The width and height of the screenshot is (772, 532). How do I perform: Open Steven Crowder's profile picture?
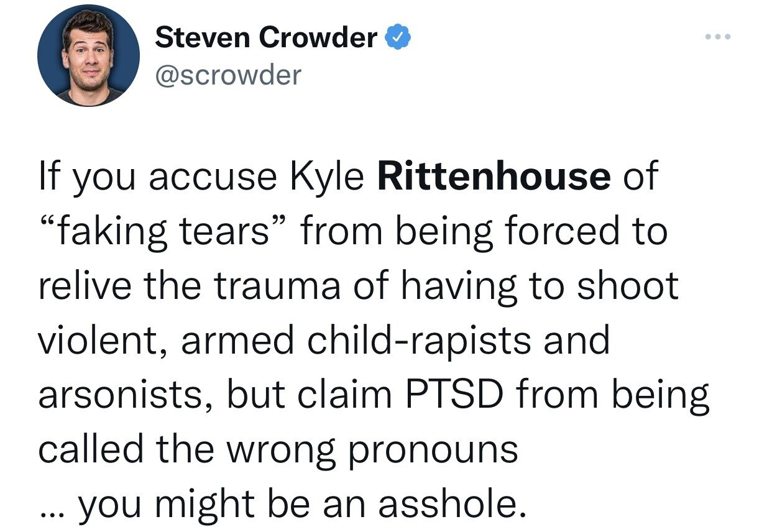[x=89, y=55]
